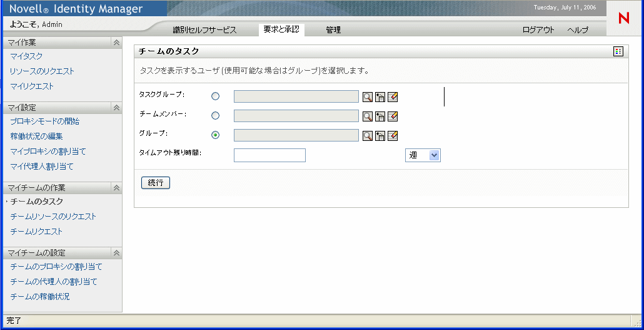Open プロキシモードの開始 link

45,121
